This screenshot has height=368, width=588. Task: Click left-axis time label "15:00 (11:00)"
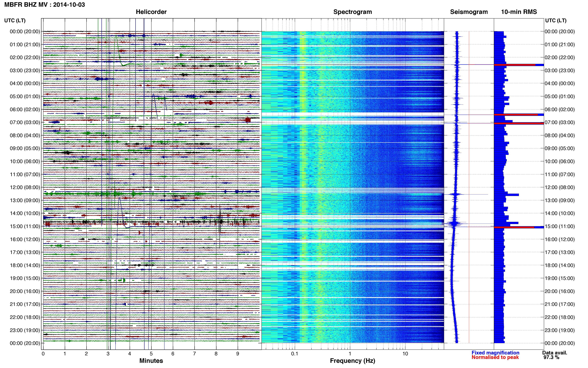coord(25,226)
